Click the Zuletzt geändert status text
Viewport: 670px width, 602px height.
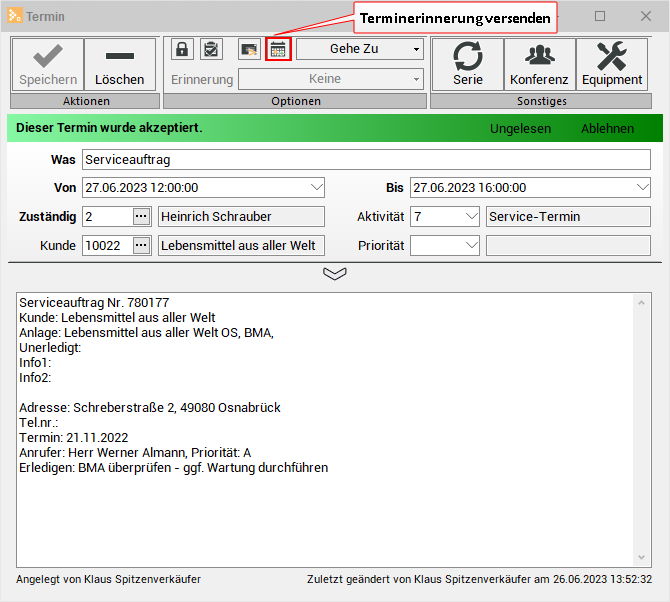pyautogui.click(x=479, y=579)
